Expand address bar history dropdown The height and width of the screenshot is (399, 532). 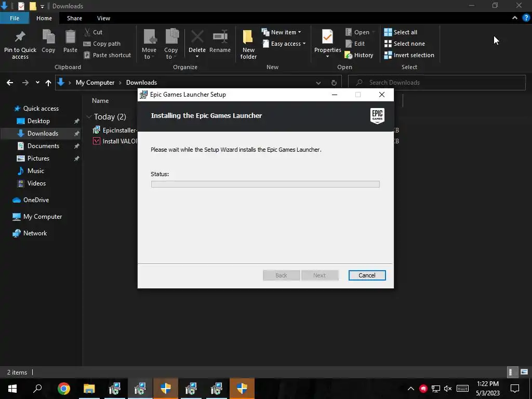coord(318,83)
